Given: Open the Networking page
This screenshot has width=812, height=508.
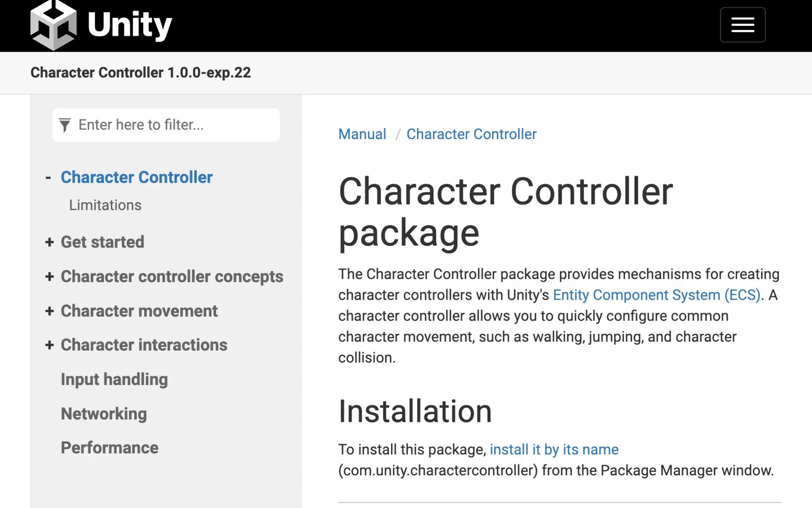Looking at the screenshot, I should click(104, 414).
